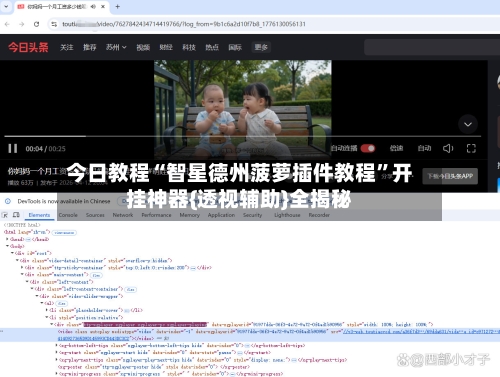The height and width of the screenshot is (377, 500).
Task: Expand the ttp-sticky-container div node
Action: [22, 267]
